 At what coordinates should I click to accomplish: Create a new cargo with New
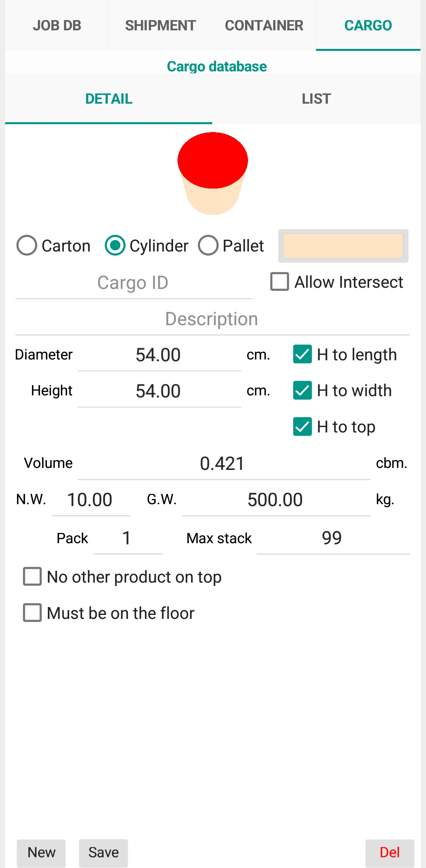coord(41,853)
